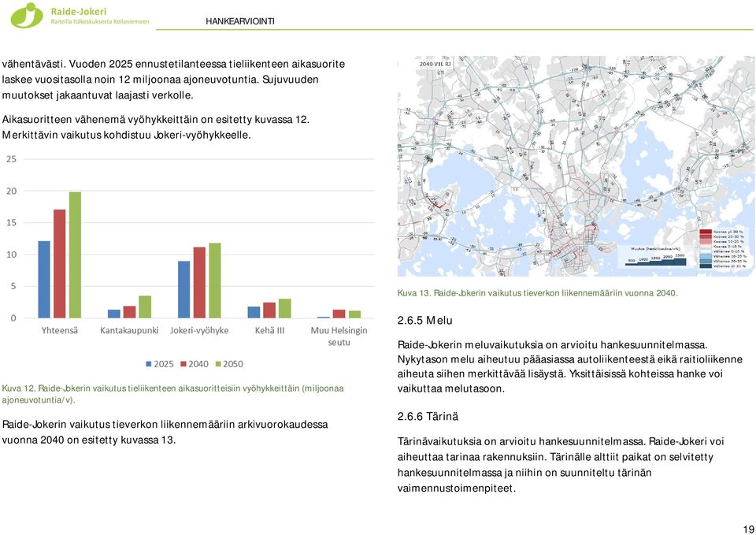
Task: Click the paragraph starting "Raide-Jokerin meluvaikutuksia"
Action: tap(570, 366)
